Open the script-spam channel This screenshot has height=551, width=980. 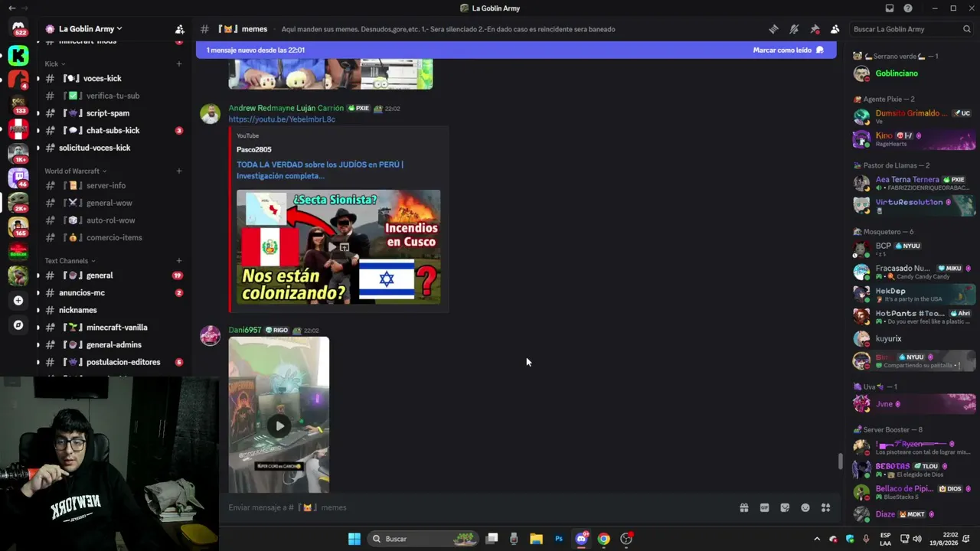tap(113, 113)
